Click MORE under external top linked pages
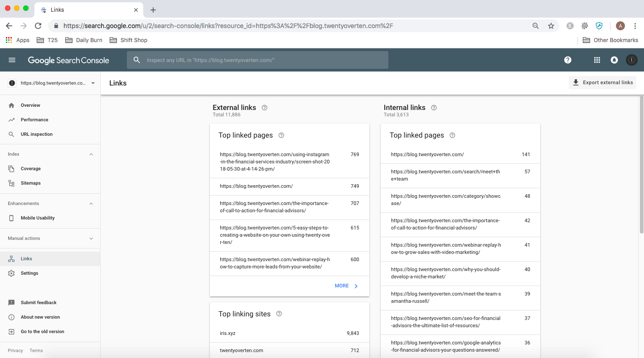The height and width of the screenshot is (358, 644). click(346, 286)
